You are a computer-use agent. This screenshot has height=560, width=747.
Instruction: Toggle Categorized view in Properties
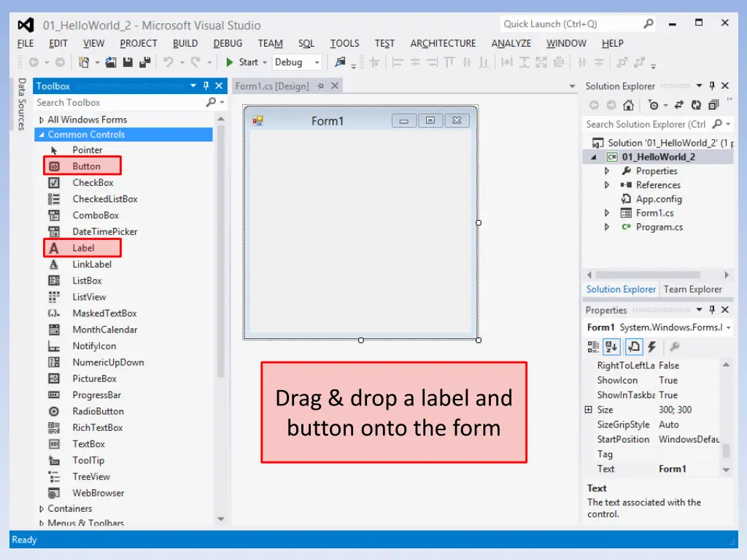[593, 346]
